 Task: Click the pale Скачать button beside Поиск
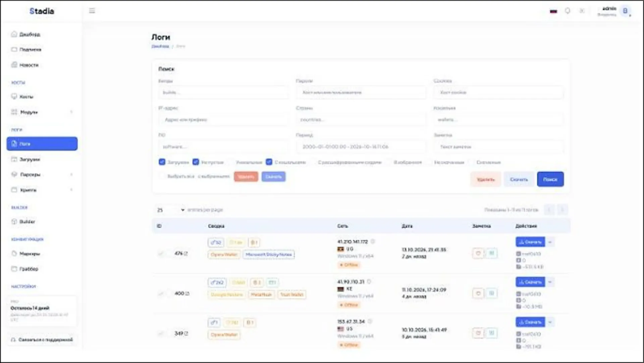point(519,179)
